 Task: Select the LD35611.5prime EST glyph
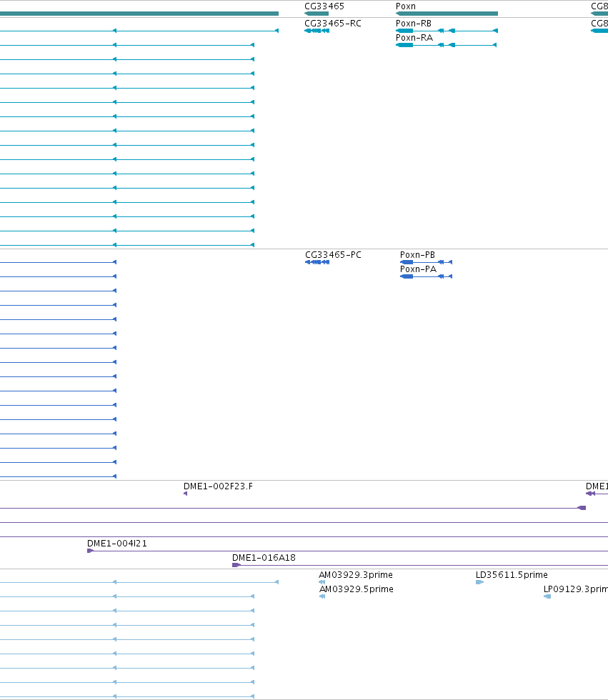coord(480,582)
